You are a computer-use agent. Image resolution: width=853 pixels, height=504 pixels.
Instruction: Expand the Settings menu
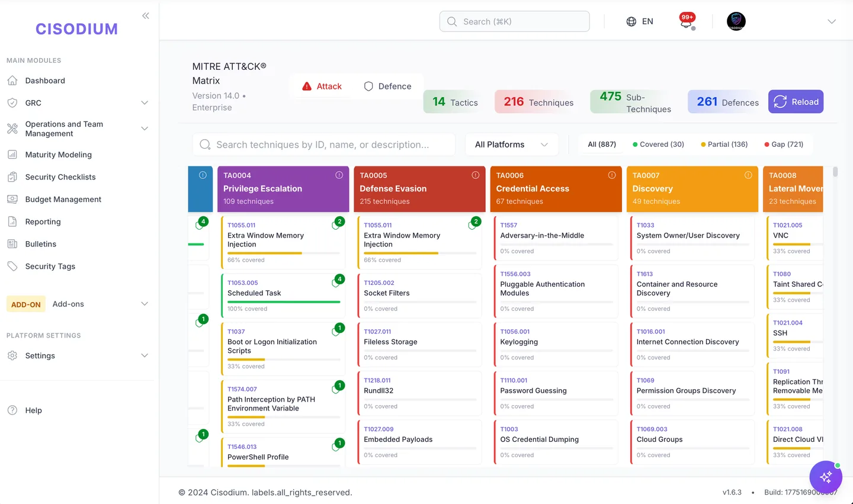[145, 355]
